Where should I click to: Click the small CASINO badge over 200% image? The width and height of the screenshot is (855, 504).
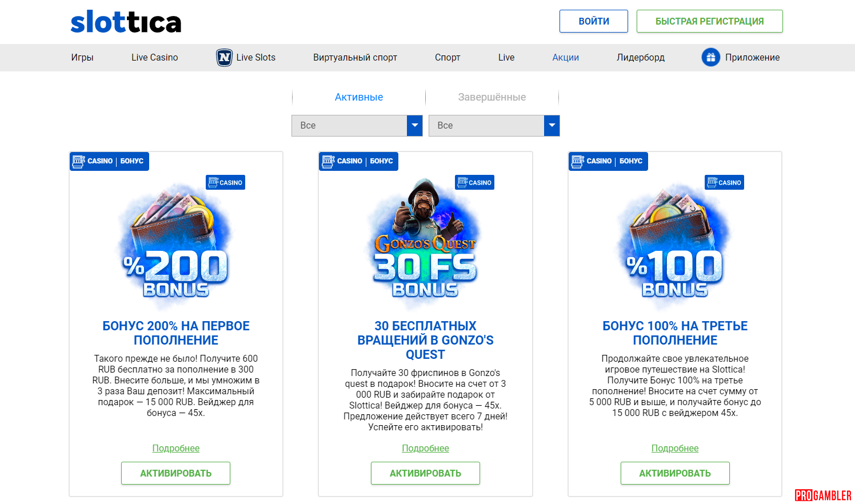tap(225, 183)
